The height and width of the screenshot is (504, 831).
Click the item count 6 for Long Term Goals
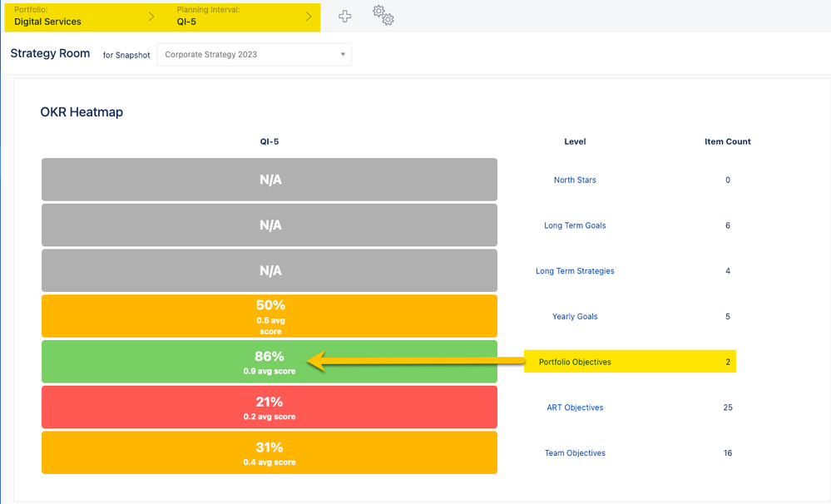pos(728,225)
